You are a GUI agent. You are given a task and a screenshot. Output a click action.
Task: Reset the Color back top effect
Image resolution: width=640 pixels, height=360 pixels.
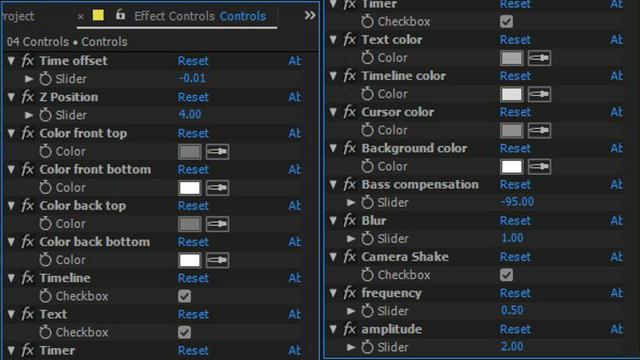pos(193,206)
